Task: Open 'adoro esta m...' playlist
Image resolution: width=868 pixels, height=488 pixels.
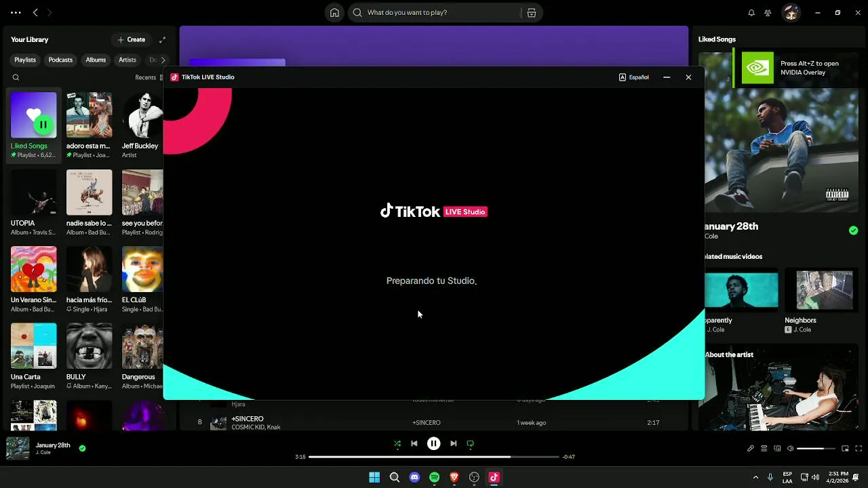Action: 89,125
